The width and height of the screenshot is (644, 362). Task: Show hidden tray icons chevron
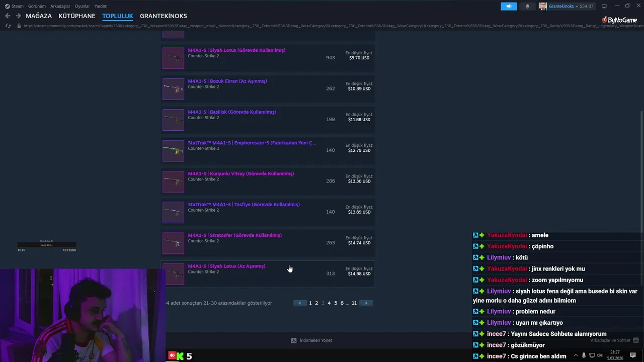click(576, 355)
